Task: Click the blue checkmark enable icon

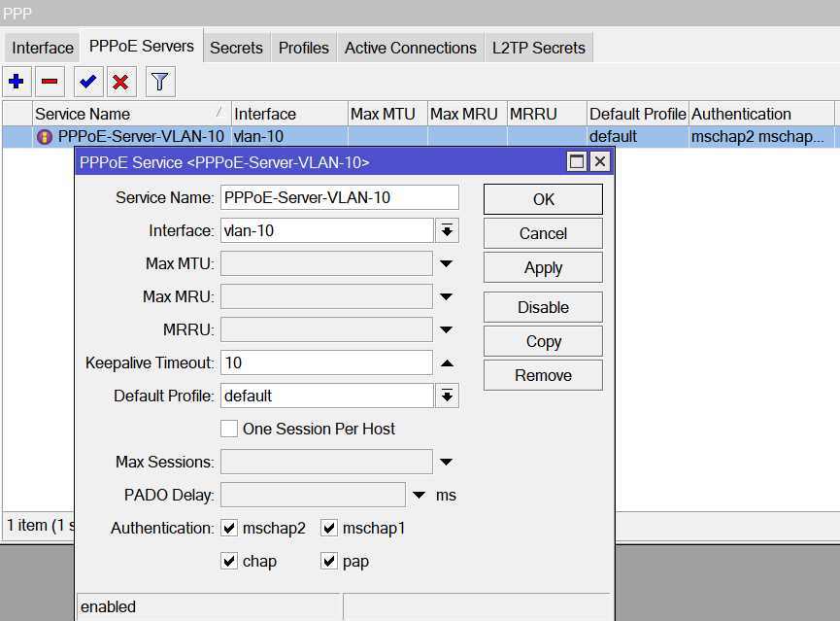Action: click(x=88, y=82)
